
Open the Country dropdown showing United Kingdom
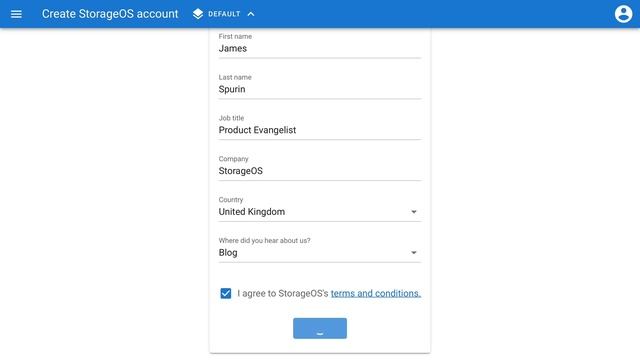click(320, 212)
